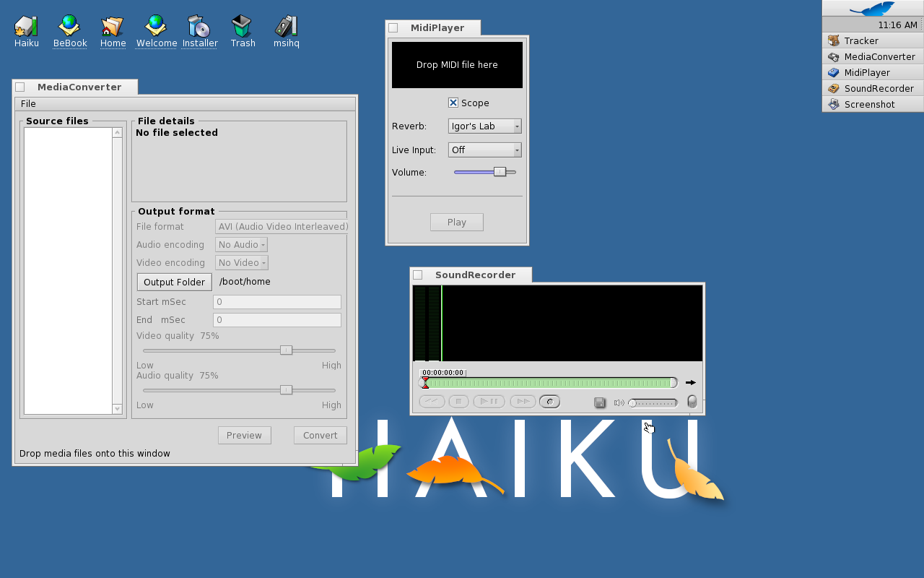Image resolution: width=924 pixels, height=578 pixels.
Task: Switch to SoundRecorder in the Deskbar
Action: click(x=873, y=88)
